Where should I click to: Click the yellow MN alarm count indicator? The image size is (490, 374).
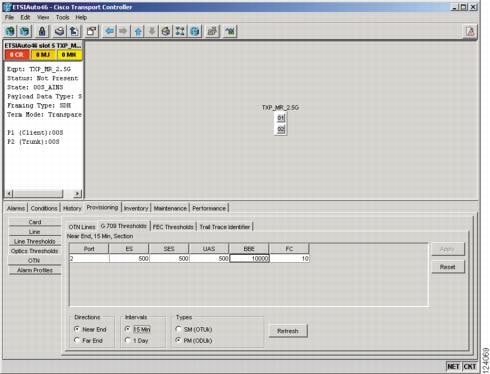(69, 55)
